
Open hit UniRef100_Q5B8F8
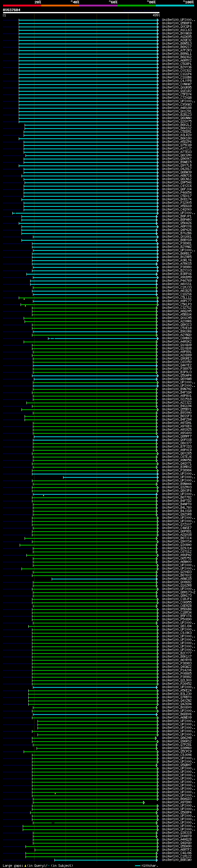pyautogui.click(x=176, y=23)
